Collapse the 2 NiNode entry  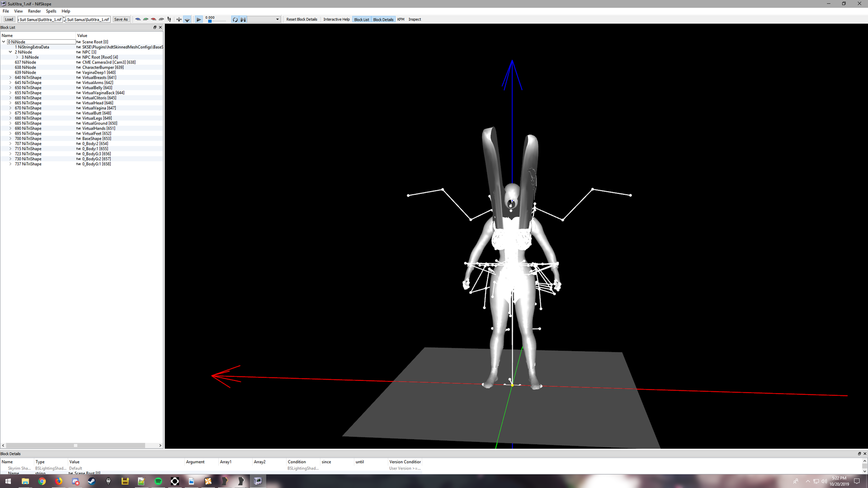(x=10, y=52)
